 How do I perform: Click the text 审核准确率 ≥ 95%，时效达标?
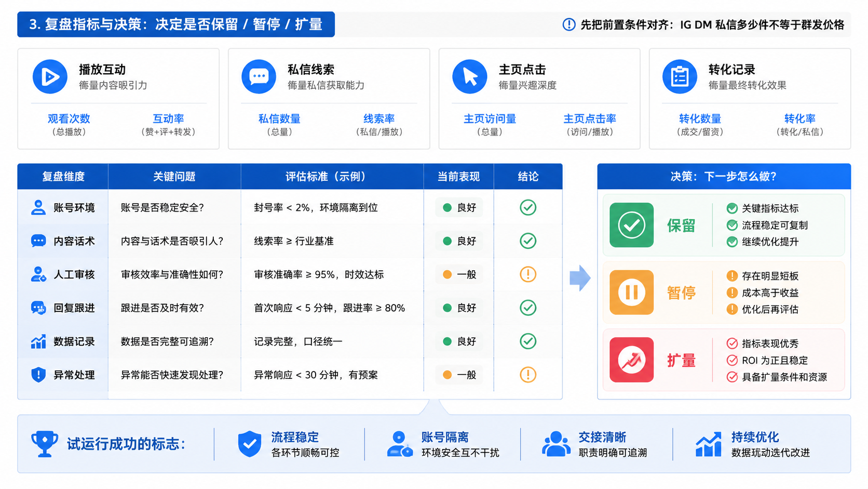(319, 274)
